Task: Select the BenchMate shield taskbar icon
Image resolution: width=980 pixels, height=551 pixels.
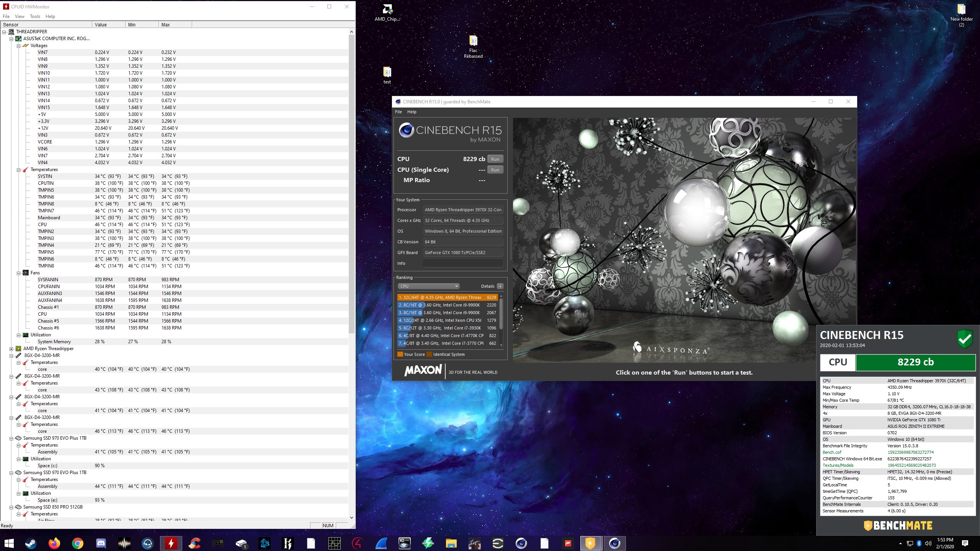Action: tap(590, 543)
